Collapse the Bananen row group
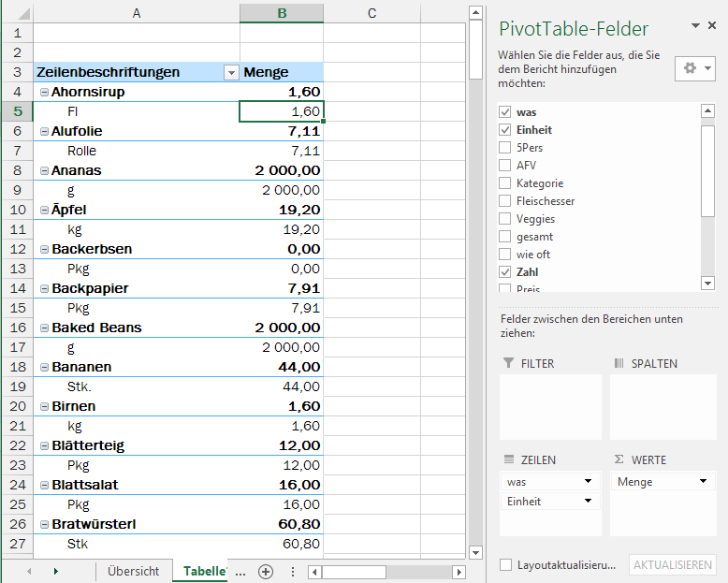The height and width of the screenshot is (583, 728). [44, 368]
